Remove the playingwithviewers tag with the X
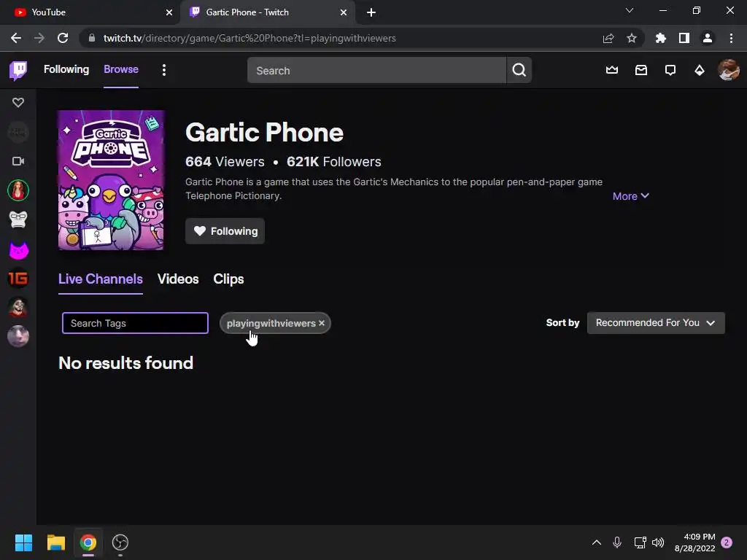This screenshot has width=747, height=560. pyautogui.click(x=322, y=323)
